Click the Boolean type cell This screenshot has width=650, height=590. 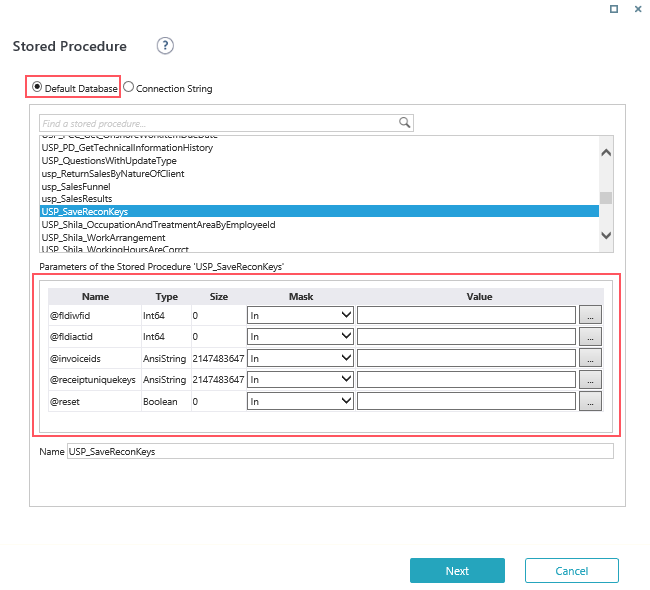click(x=166, y=402)
